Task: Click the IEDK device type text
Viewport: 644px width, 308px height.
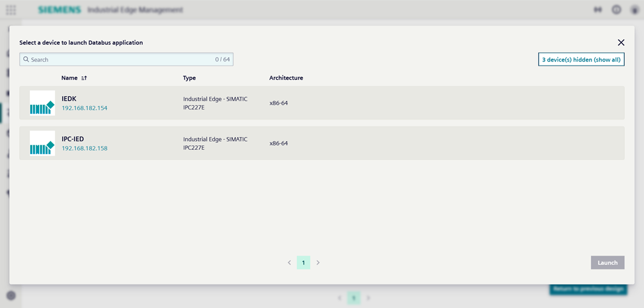Action: click(x=215, y=103)
